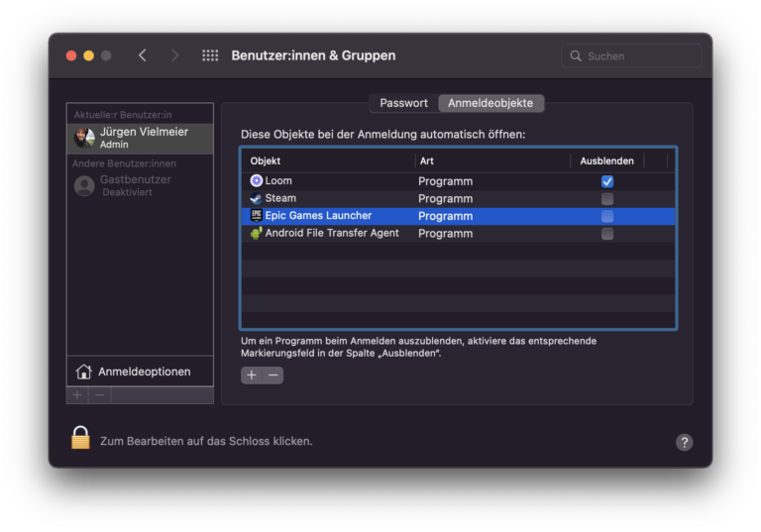Select Gastbenutzer in the user list
The height and width of the screenshot is (532, 761).
pyautogui.click(x=141, y=185)
